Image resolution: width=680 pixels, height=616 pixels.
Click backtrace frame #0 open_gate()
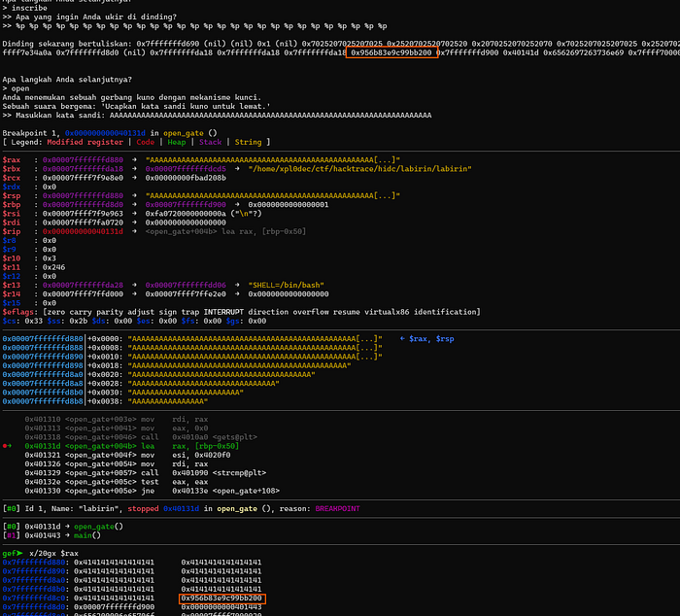click(x=63, y=527)
